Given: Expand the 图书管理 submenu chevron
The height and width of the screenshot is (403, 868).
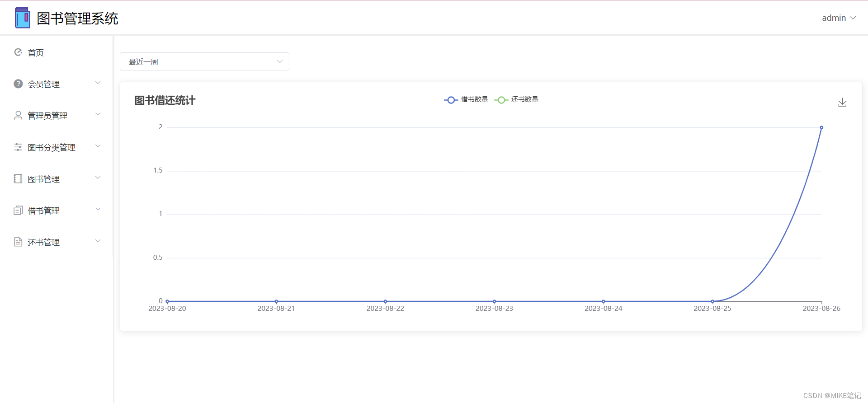Looking at the screenshot, I should [x=98, y=178].
